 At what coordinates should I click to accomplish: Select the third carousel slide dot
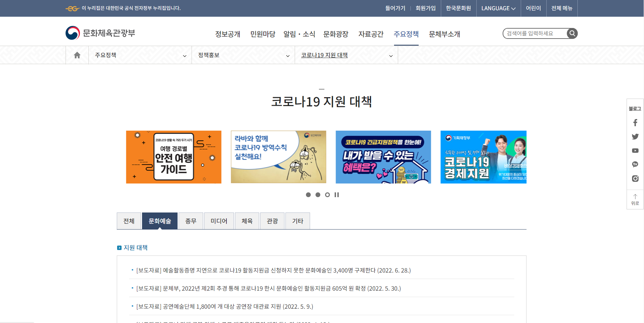(327, 195)
